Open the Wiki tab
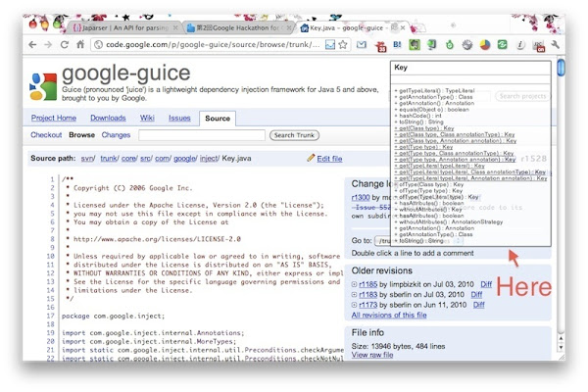The height and width of the screenshot is (392, 588). 147,118
